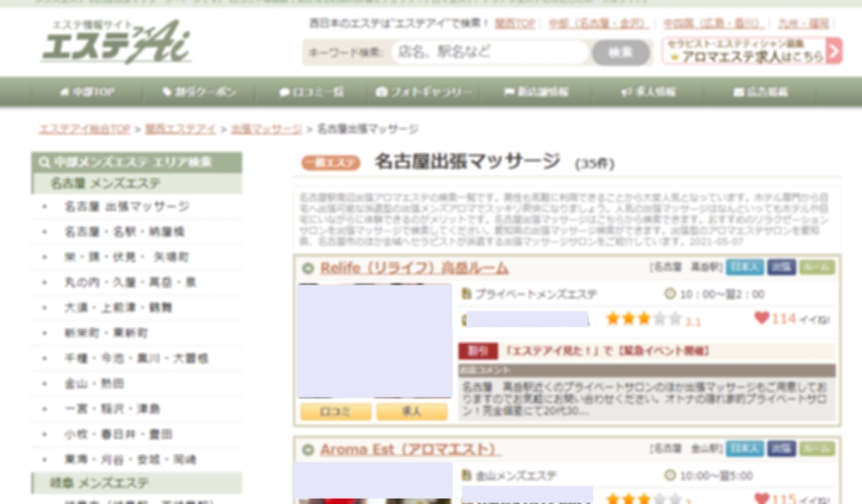The width and height of the screenshot is (862, 504).
Task: Click the gray 検索 search button
Action: point(620,52)
